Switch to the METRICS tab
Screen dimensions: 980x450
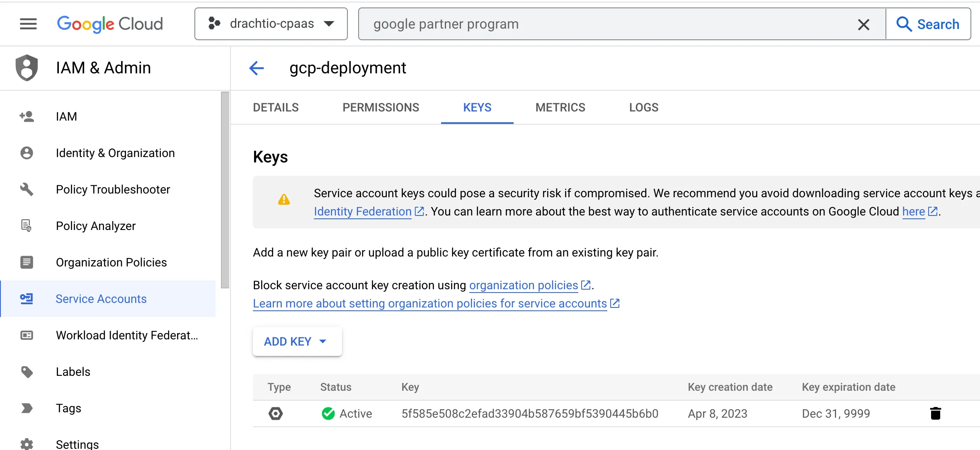(x=560, y=107)
